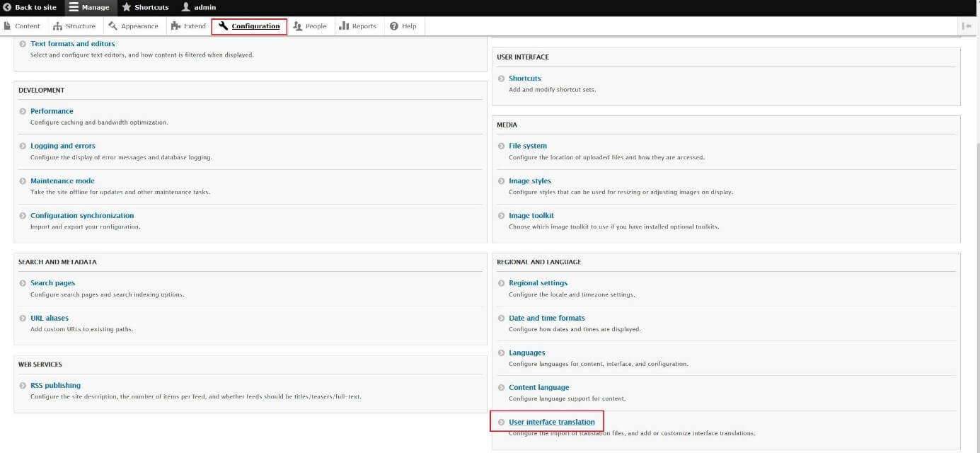Screen dimensions: 980x453
Task: Open Reports via the bar chart icon
Action: tap(345, 26)
